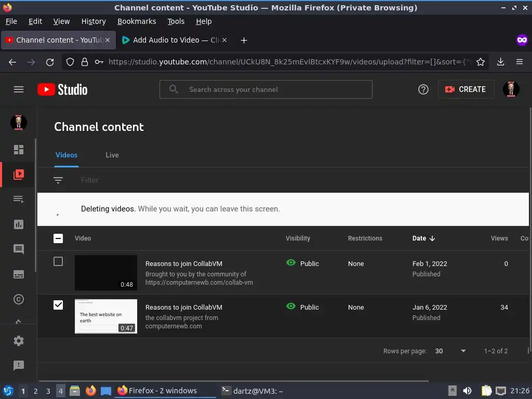Bookmark this page with the star icon
Screen dimensions: 532x399
pyautogui.click(x=481, y=62)
